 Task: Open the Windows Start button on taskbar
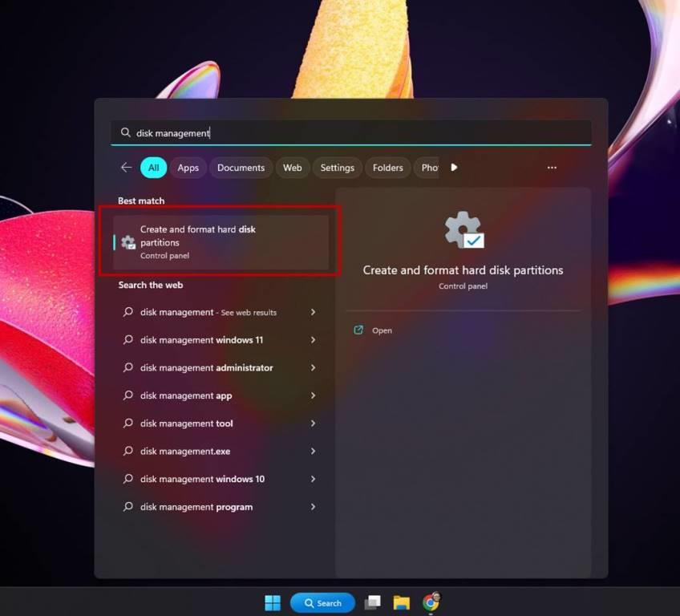273,603
